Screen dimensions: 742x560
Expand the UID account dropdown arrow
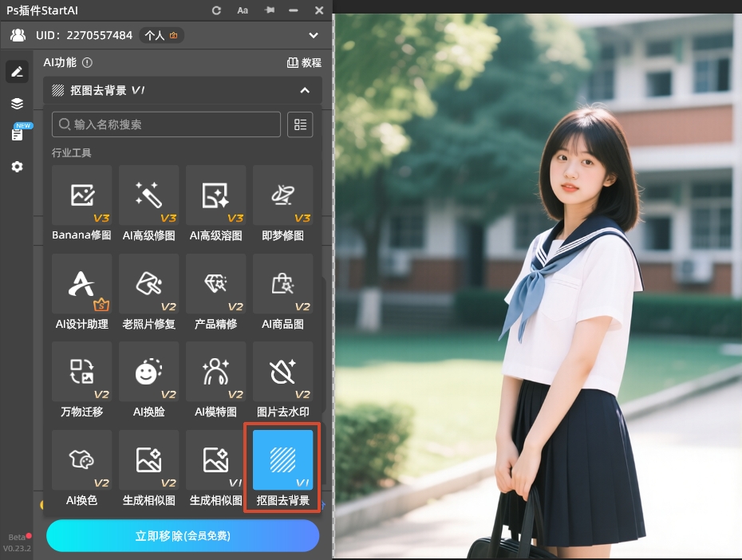coord(314,35)
